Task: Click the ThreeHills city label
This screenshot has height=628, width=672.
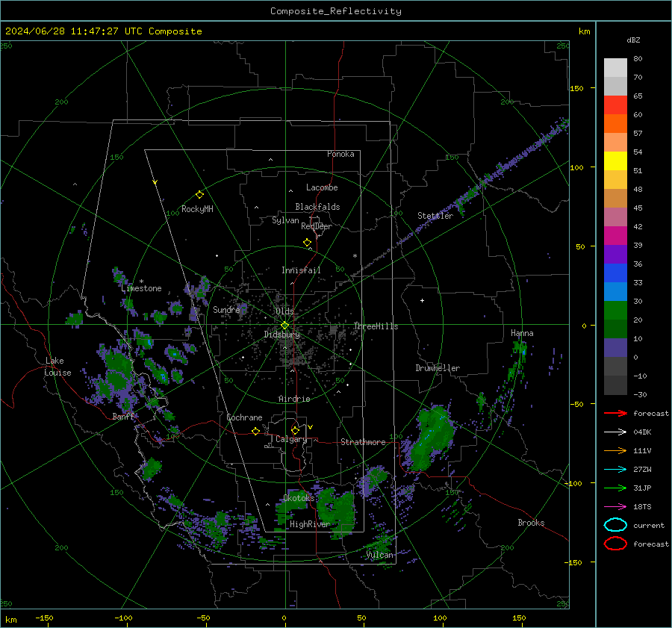Action: click(x=376, y=326)
